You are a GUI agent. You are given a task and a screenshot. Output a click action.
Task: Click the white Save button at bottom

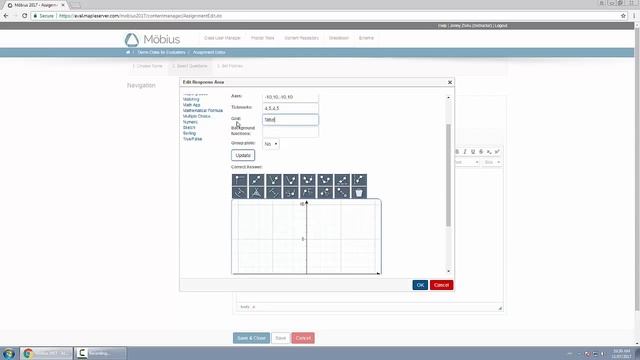(x=280, y=338)
